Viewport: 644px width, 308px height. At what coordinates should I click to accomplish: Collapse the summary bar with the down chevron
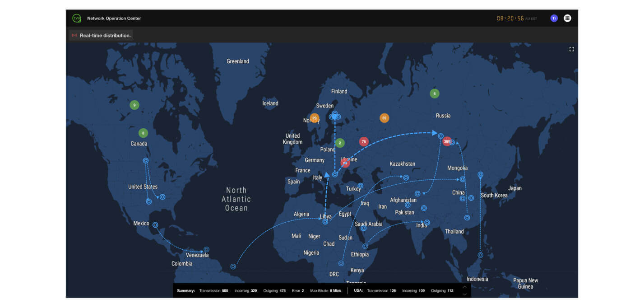[464, 294]
